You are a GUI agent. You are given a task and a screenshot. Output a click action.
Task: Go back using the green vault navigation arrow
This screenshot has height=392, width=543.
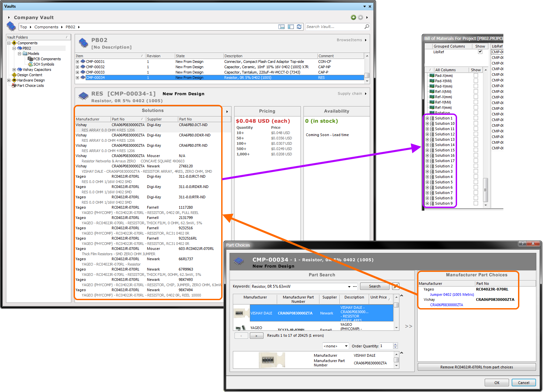coord(353,17)
